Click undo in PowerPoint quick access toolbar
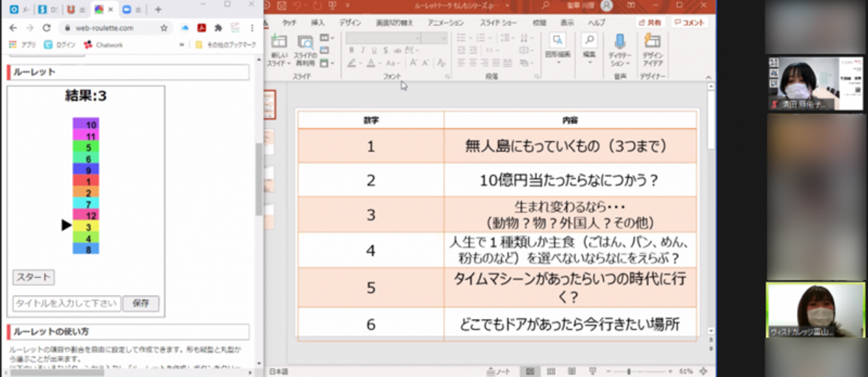 click(298, 5)
